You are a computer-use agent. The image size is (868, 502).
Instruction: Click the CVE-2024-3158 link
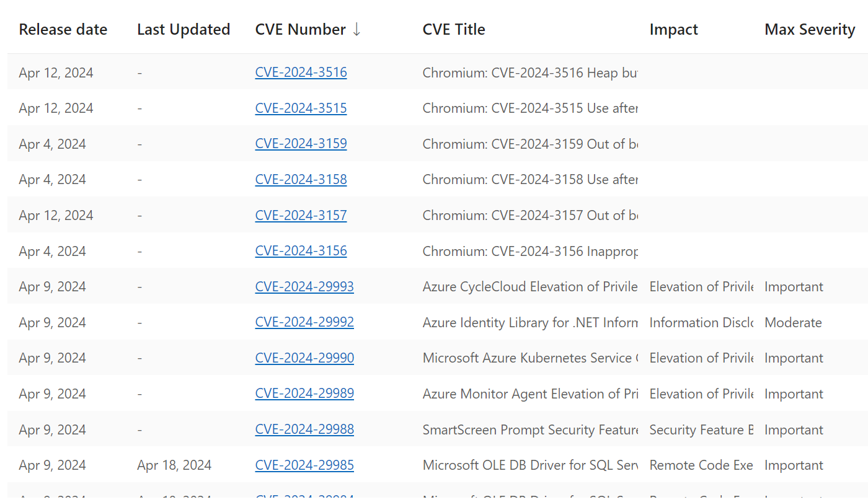pos(301,180)
